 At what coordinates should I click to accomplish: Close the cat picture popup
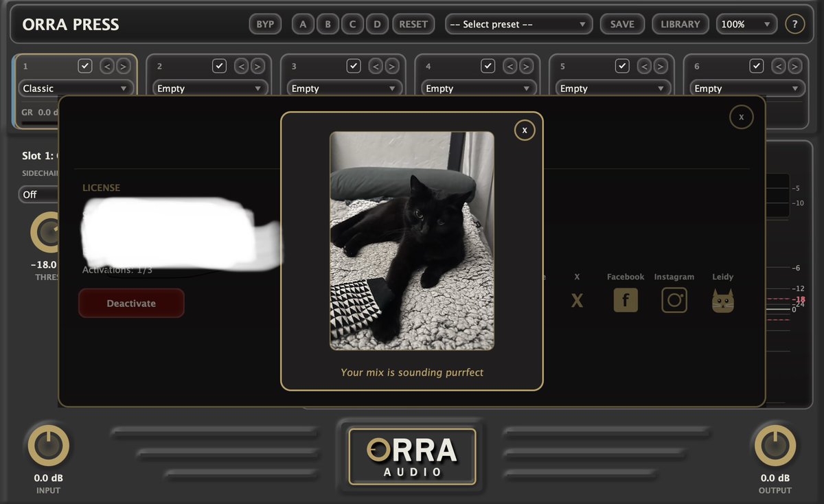pos(525,129)
